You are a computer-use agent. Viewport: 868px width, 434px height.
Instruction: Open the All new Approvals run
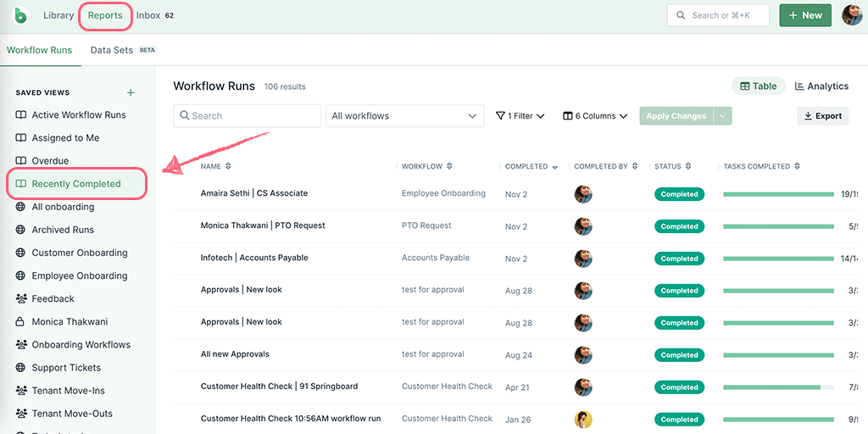(235, 353)
